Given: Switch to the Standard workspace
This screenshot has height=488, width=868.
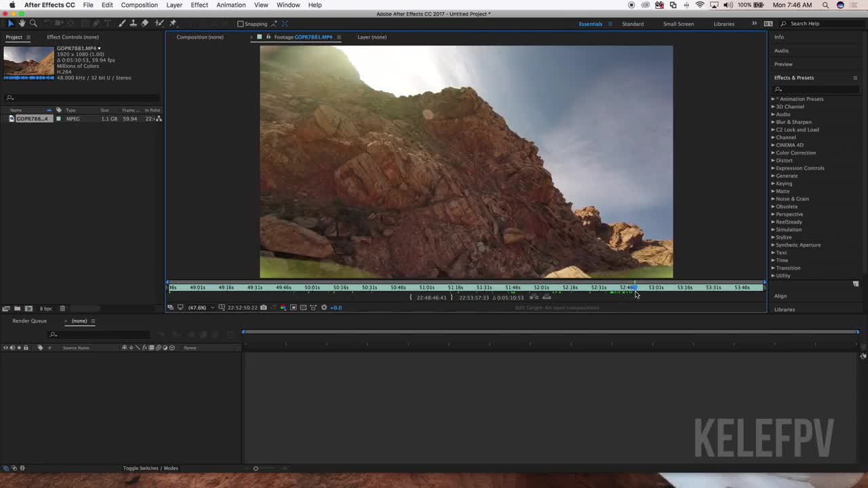Looking at the screenshot, I should (633, 24).
